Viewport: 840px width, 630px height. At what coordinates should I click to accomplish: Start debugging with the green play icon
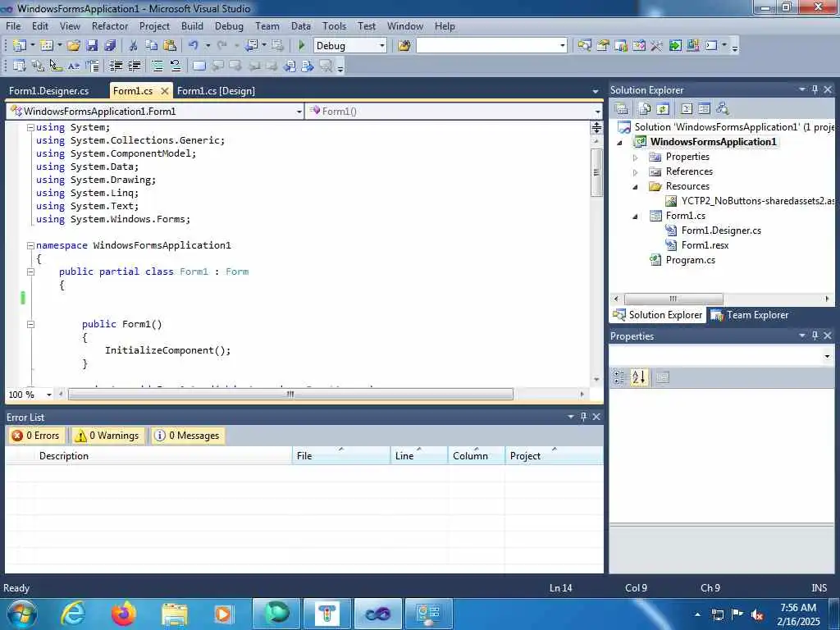click(302, 46)
